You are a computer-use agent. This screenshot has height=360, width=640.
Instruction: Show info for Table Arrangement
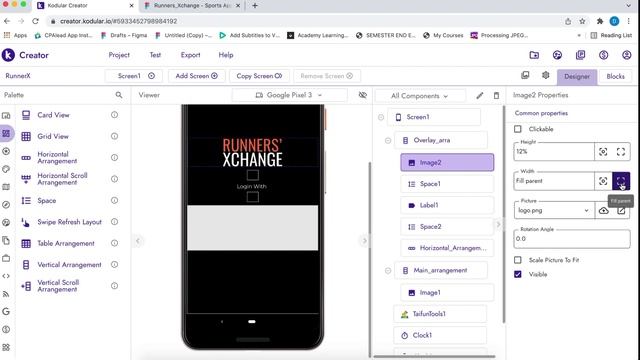114,243
